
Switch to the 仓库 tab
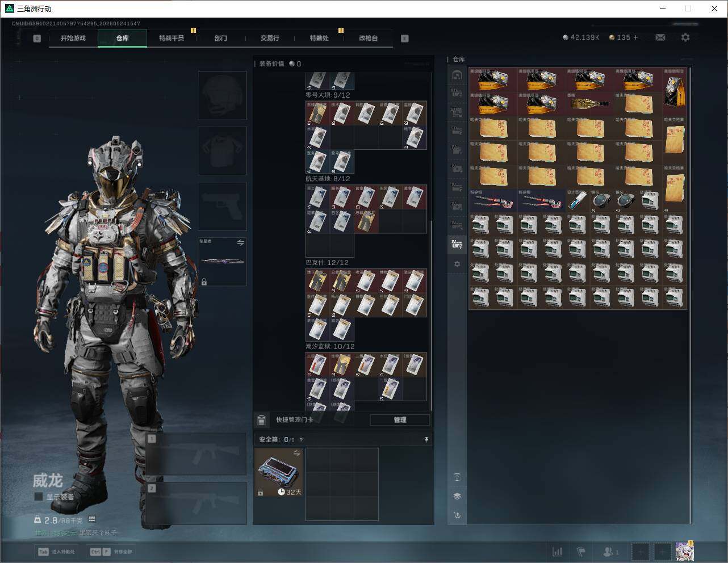point(123,38)
